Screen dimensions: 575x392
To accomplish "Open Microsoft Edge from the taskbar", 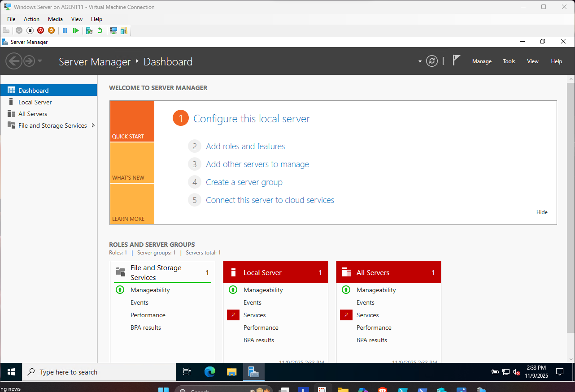I will point(209,372).
